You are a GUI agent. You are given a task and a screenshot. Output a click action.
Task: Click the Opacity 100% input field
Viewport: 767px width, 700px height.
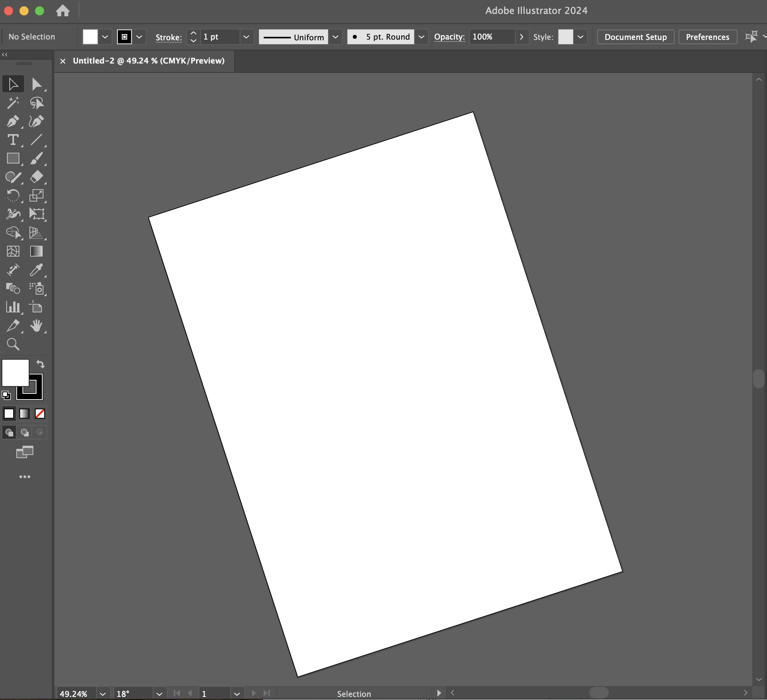click(x=492, y=37)
